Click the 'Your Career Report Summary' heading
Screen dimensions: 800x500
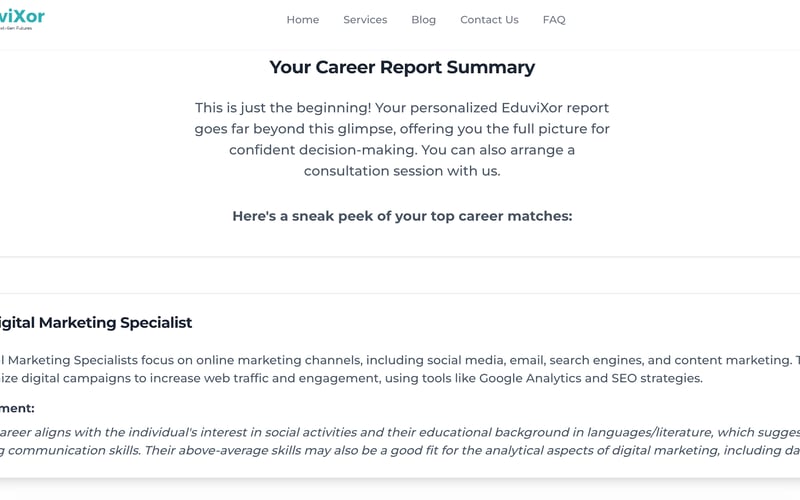point(402,67)
